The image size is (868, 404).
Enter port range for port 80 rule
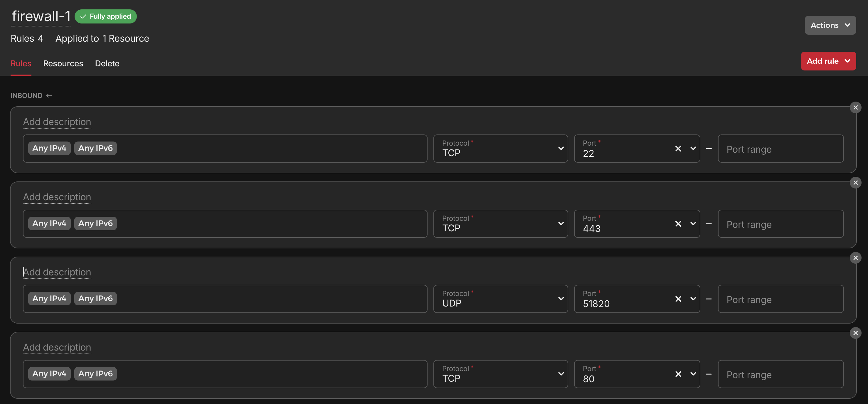[x=780, y=375]
